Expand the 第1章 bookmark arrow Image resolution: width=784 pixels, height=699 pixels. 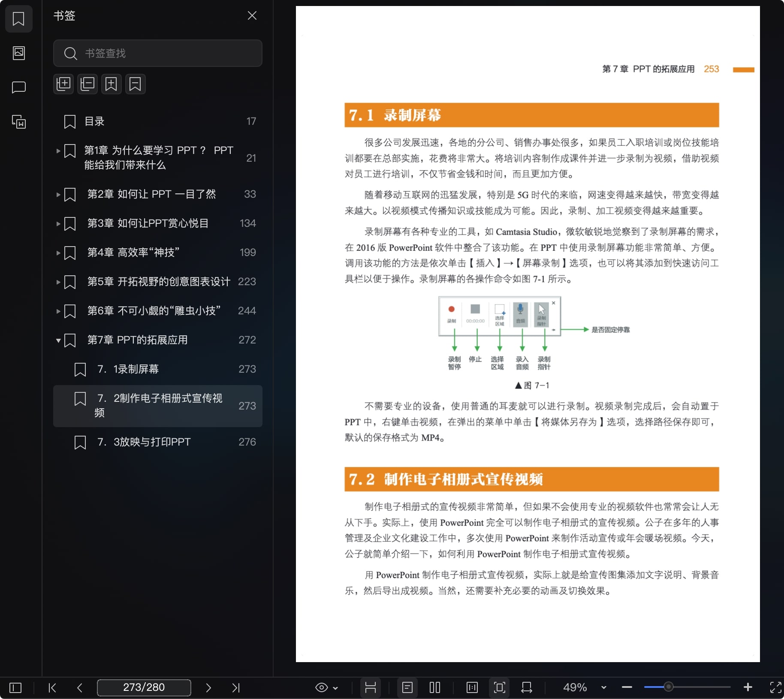pos(58,151)
